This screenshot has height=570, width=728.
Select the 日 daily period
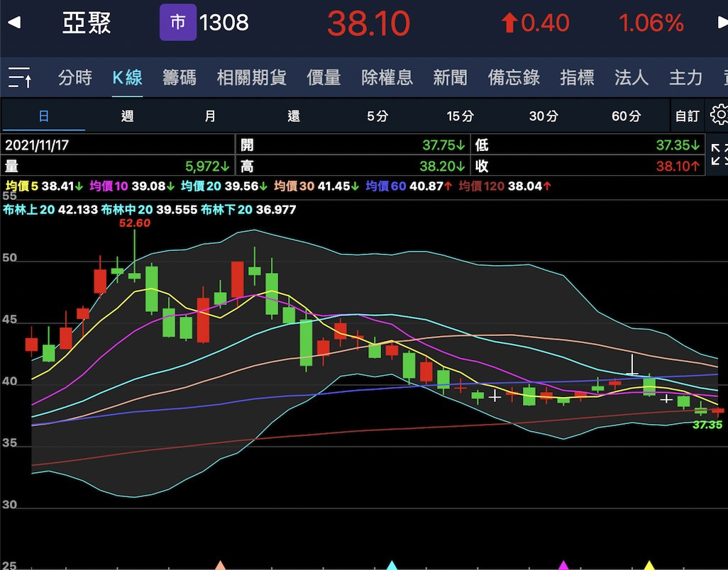click(44, 116)
